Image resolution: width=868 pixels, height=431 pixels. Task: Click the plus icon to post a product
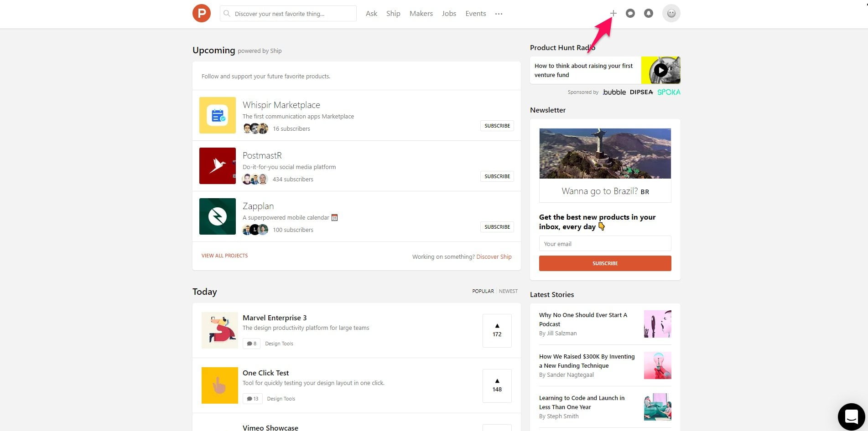[613, 13]
